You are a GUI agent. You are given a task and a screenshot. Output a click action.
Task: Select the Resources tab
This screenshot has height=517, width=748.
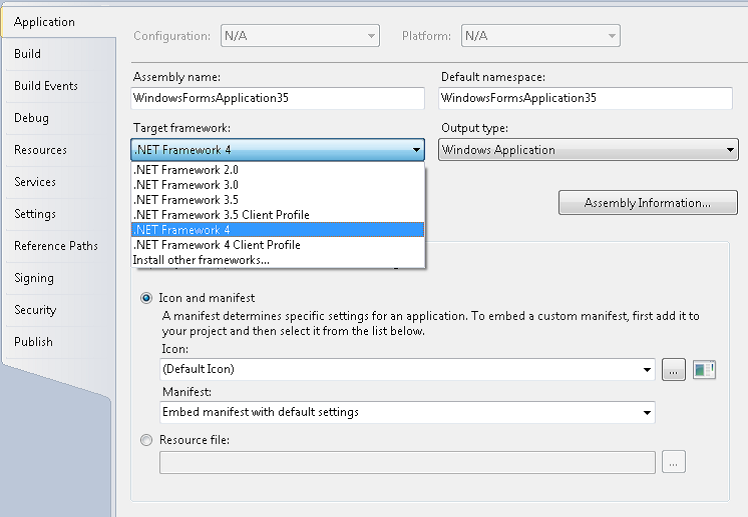[58, 150]
